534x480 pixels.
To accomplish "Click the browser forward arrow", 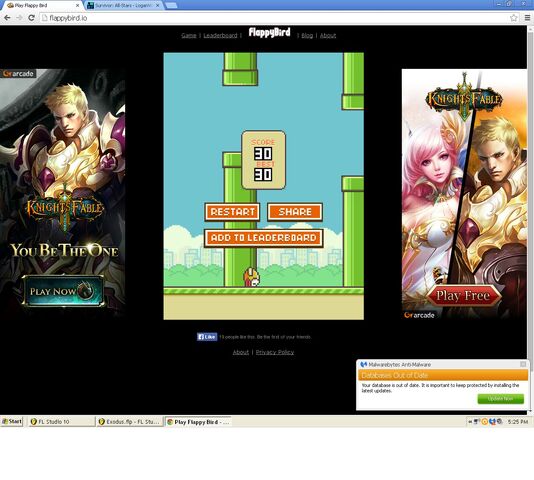I will 19,18.
